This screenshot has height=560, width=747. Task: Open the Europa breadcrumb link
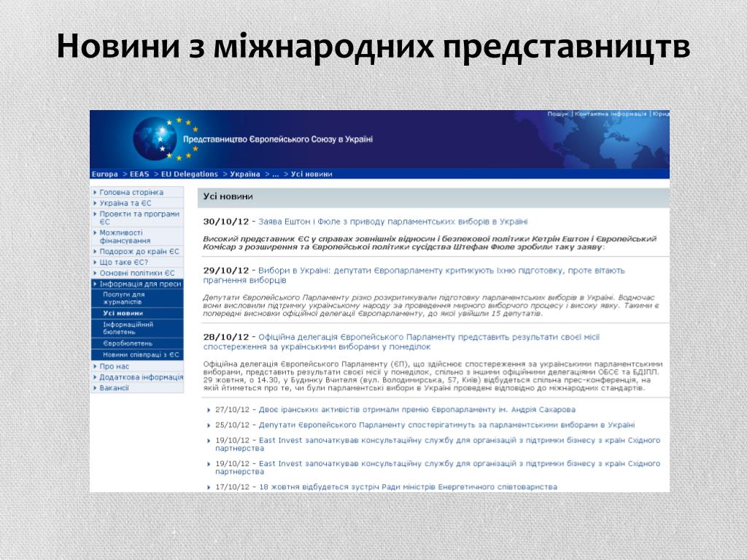point(105,174)
